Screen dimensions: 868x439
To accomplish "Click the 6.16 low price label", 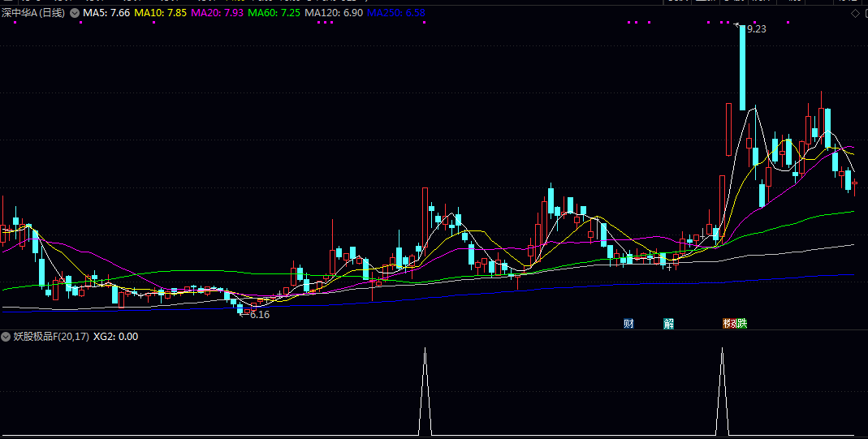I will 259,314.
